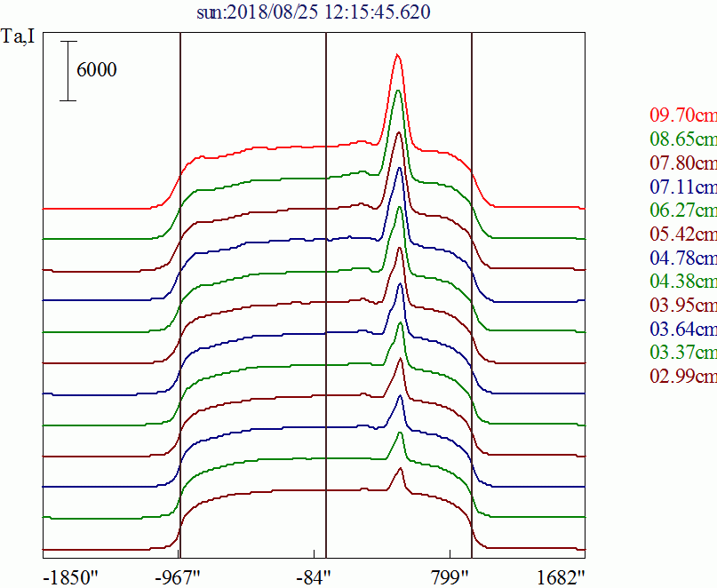Click the peak of the red 09.70cm curve
717x588 pixels.
397,54
